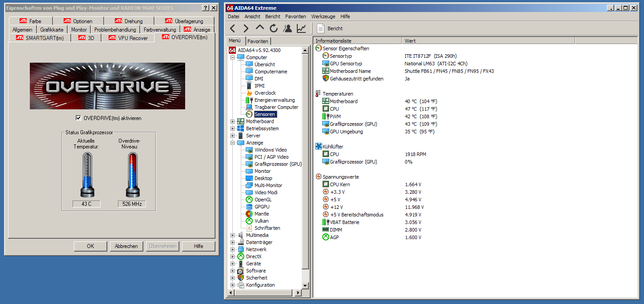Viewport: 644px width, 304px height.
Task: Open the graph icon in AIDA64 toolbar
Action: tap(301, 28)
